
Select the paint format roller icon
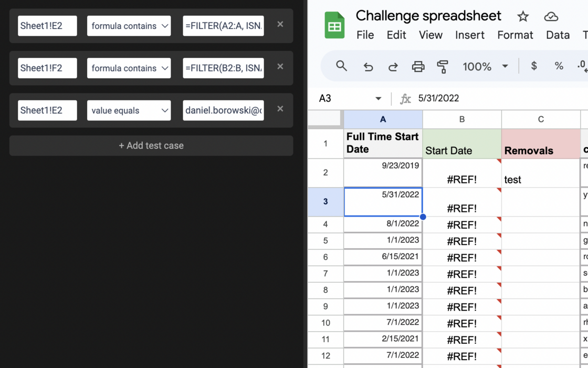[x=443, y=67]
